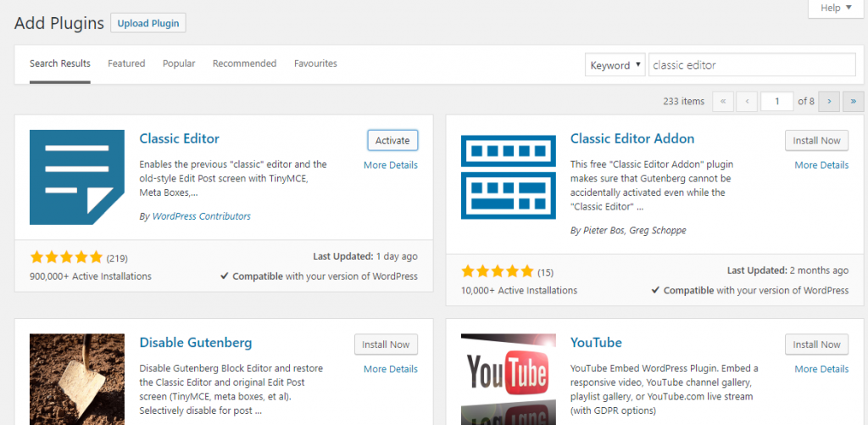The height and width of the screenshot is (425, 868).
Task: Activate the Classic Editor plugin
Action: [392, 141]
